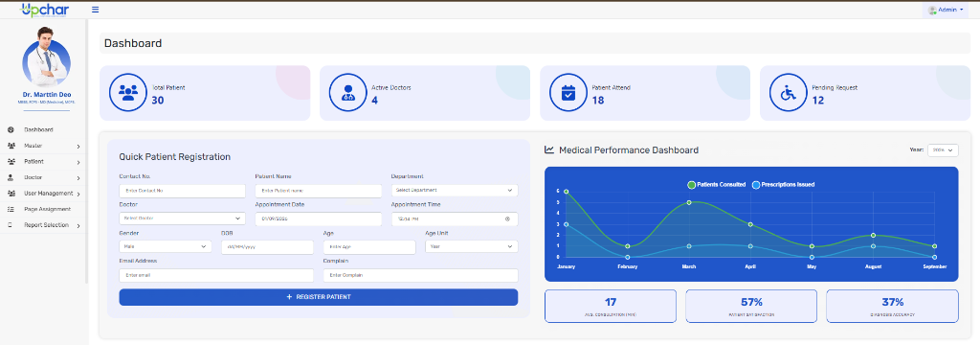
Task: Click the DOB date field
Action: 268,247
